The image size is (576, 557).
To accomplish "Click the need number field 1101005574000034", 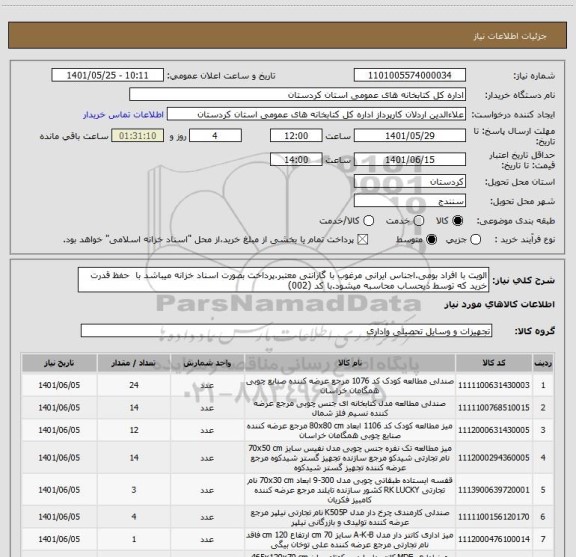I will pos(410,75).
